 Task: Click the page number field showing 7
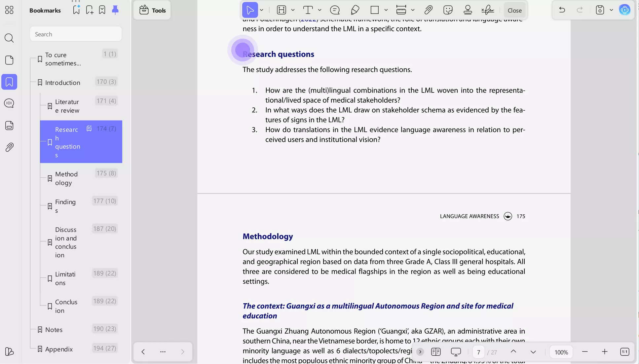(479, 352)
